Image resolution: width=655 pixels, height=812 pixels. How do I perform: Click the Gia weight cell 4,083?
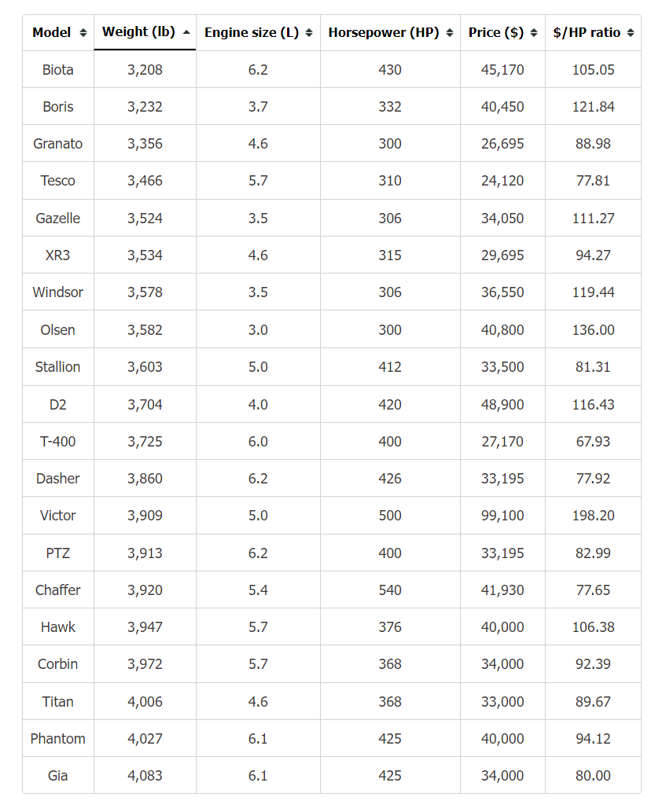pos(145,775)
